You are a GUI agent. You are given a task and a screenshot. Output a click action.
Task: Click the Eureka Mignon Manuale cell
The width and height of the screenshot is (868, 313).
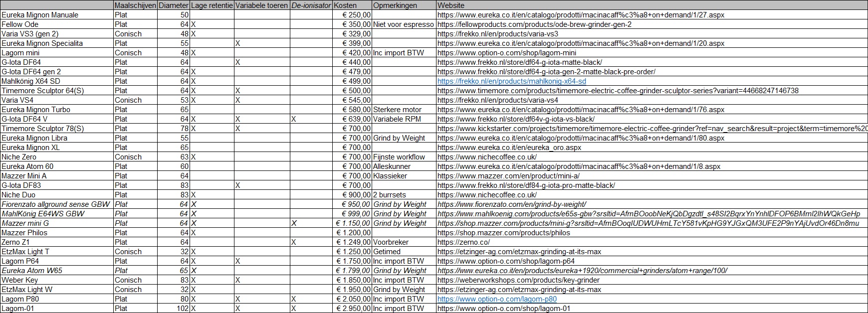point(57,15)
